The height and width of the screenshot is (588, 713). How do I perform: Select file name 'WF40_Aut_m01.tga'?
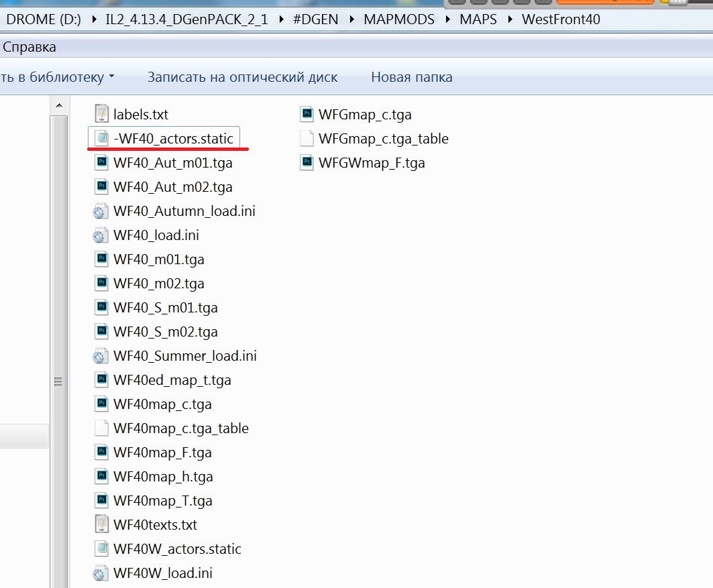pos(173,163)
